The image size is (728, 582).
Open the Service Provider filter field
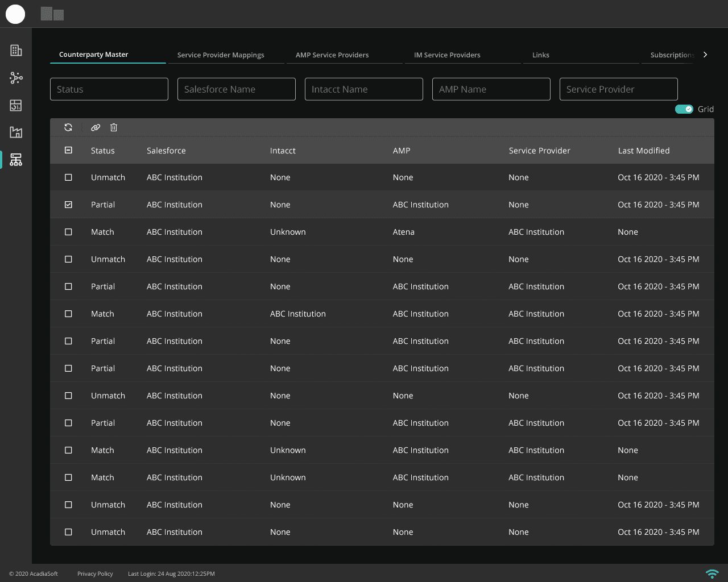pos(618,89)
